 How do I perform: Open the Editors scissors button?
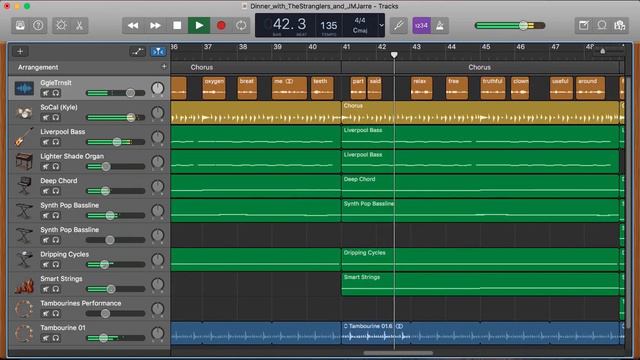[x=79, y=25]
